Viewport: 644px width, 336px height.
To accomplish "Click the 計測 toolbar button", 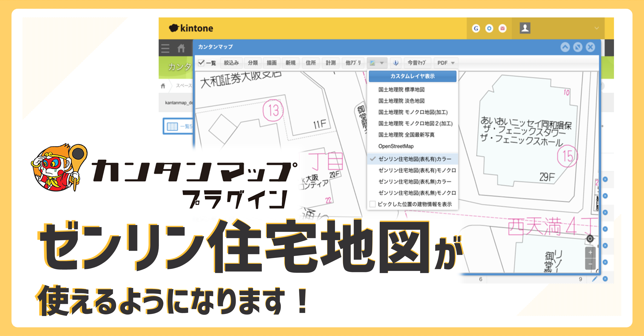I will [x=331, y=63].
